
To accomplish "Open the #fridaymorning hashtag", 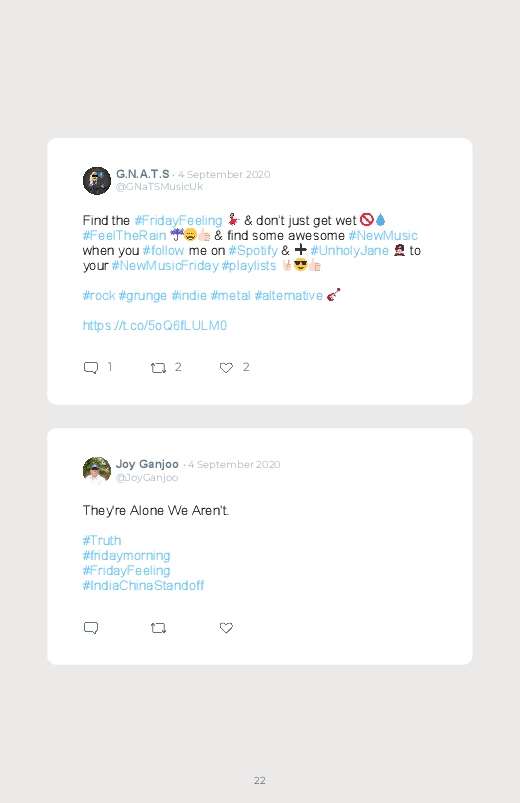I will click(x=127, y=556).
